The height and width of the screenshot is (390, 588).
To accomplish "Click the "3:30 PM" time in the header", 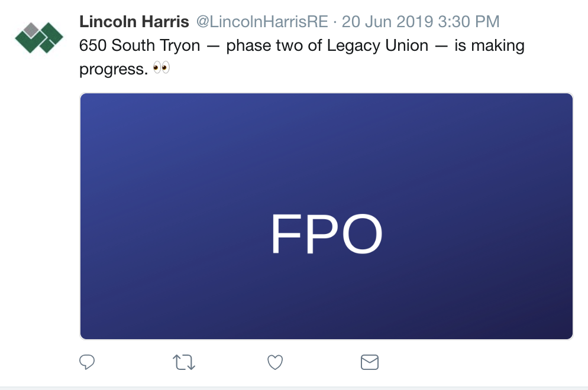I will (x=469, y=22).
